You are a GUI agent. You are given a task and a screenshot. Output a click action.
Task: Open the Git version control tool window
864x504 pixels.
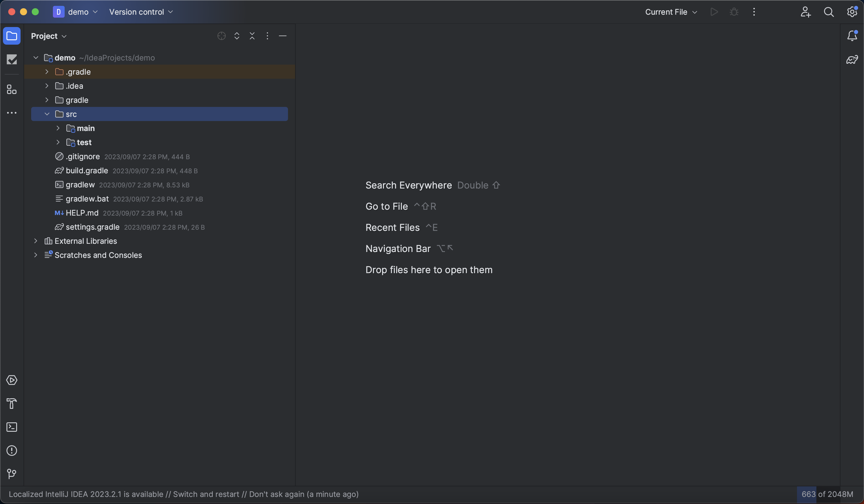coord(12,474)
